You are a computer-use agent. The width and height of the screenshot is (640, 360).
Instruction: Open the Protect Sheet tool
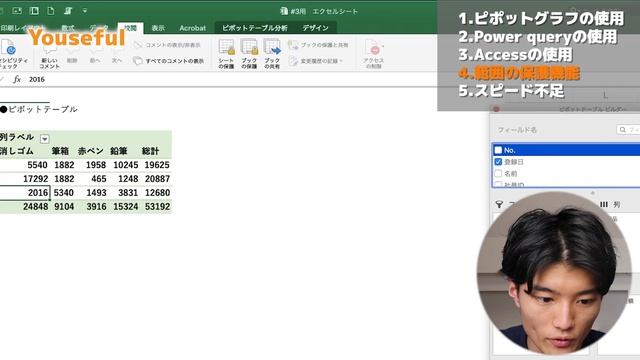[226, 53]
